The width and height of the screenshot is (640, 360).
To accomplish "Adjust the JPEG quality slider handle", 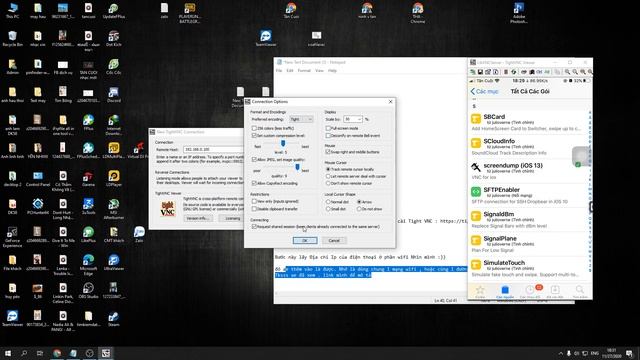I will [x=297, y=167].
